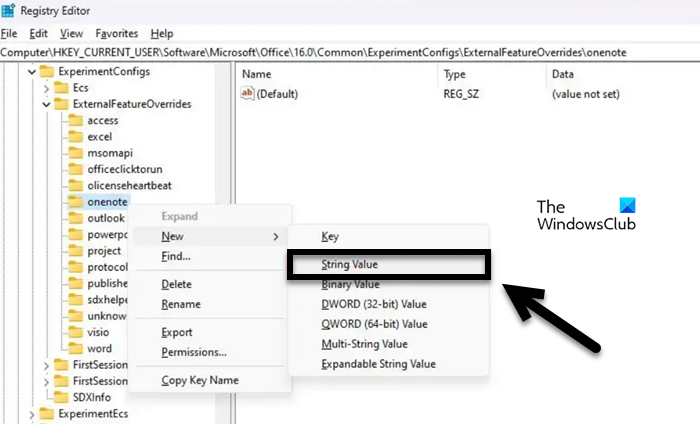This screenshot has width=700, height=424.
Task: Click the ExperimentEcs folder icon
Action: pos(46,414)
